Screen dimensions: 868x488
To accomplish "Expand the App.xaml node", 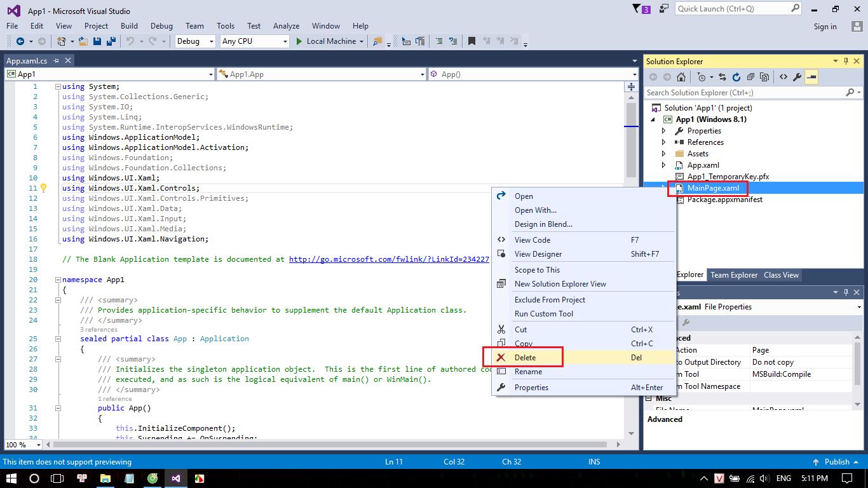I will (x=664, y=165).
